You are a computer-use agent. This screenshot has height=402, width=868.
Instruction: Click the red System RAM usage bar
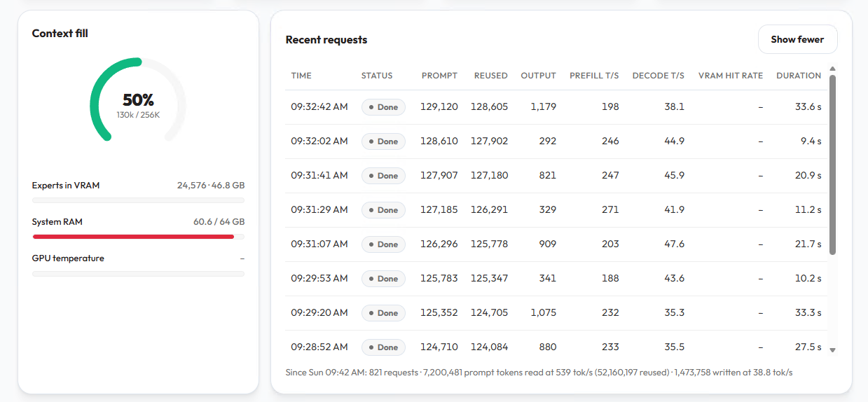pos(133,237)
